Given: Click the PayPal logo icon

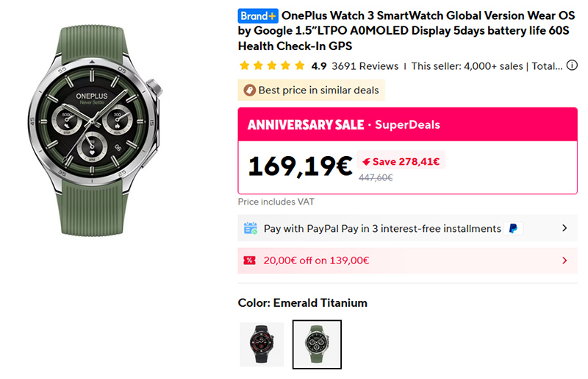Looking at the screenshot, I should pyautogui.click(x=513, y=228).
